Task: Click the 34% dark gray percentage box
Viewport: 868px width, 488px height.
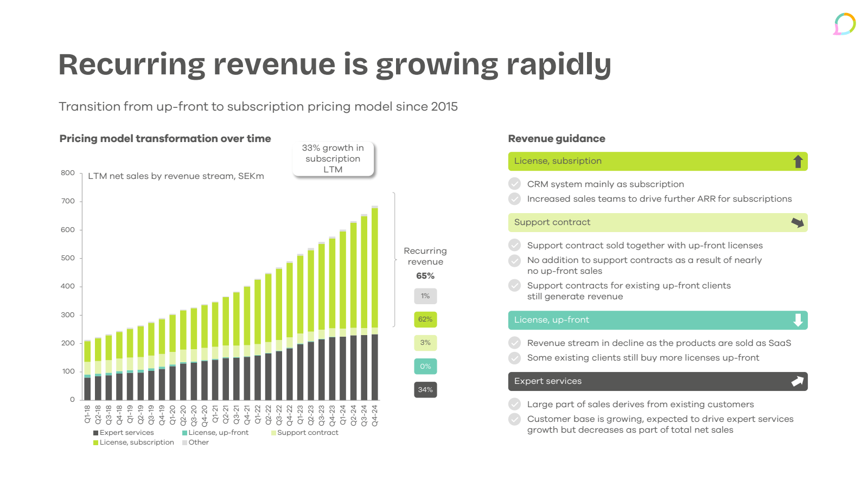Action: click(425, 390)
